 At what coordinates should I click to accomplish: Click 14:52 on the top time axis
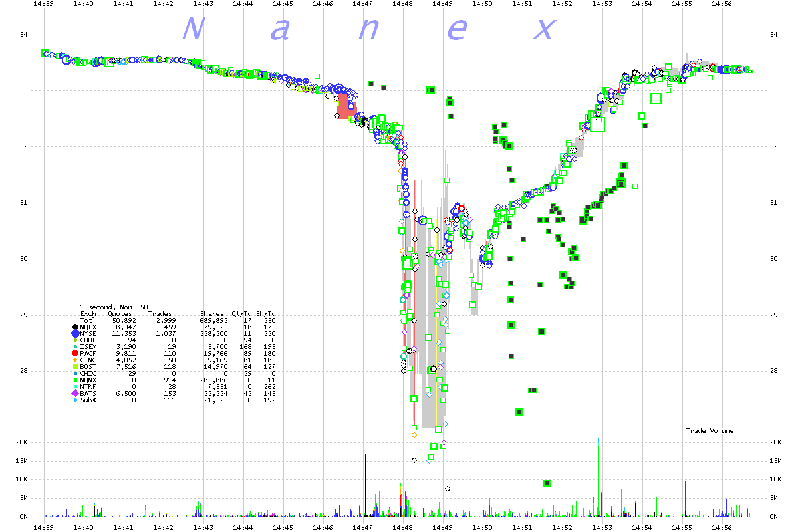[563, 4]
